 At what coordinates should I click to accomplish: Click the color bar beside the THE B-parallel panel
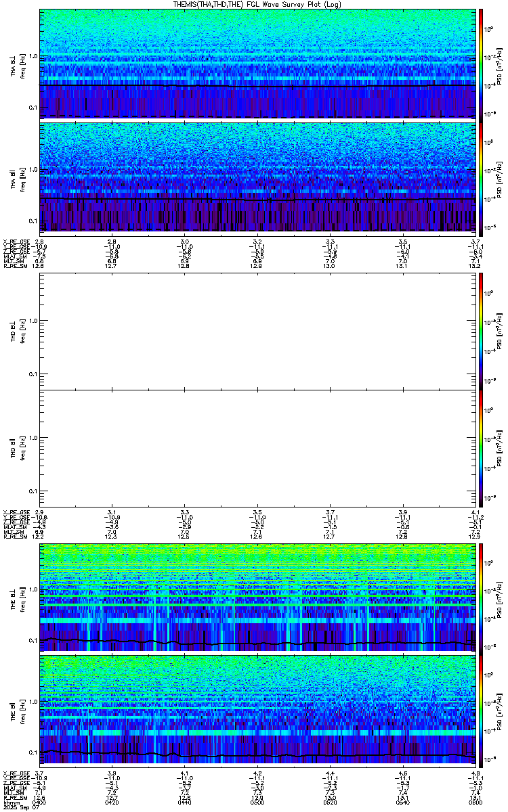pos(482,710)
